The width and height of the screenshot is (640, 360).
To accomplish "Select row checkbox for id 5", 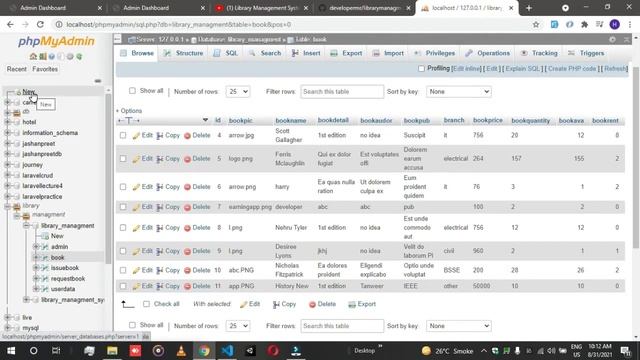I will pyautogui.click(x=123, y=159).
